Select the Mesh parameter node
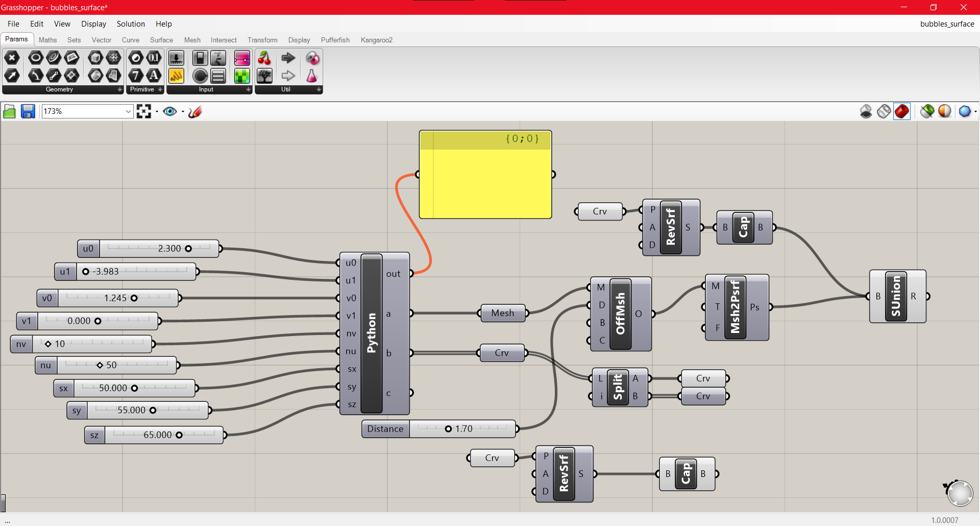This screenshot has height=526, width=980. pyautogui.click(x=503, y=313)
